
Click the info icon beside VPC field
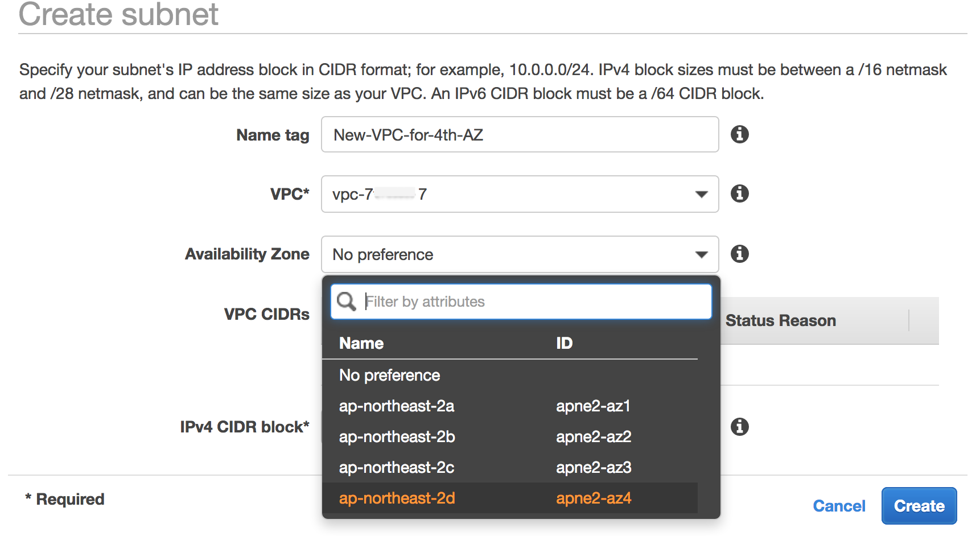pyautogui.click(x=739, y=193)
